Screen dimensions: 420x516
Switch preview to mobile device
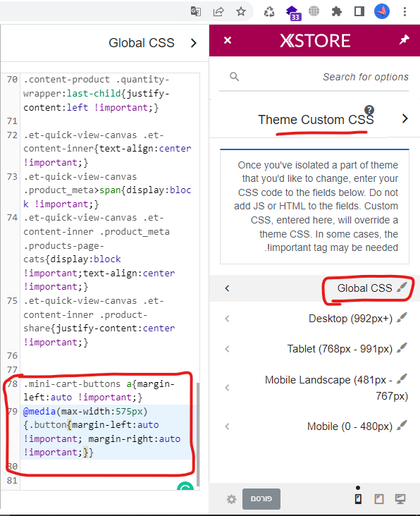[358, 499]
